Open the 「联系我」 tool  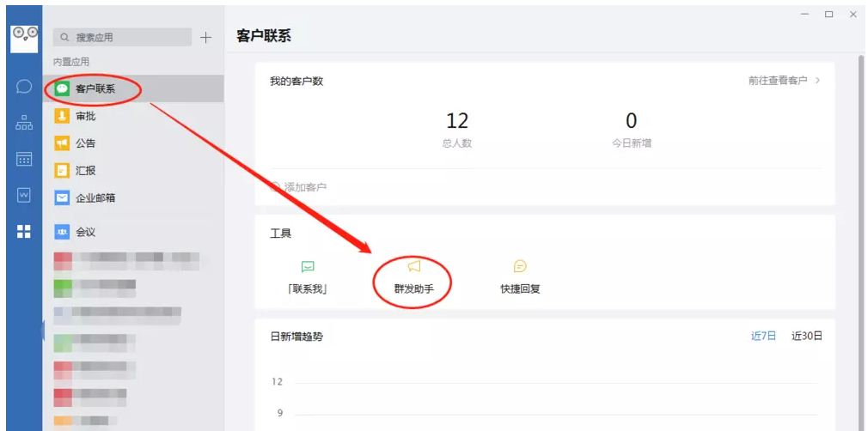tap(307, 277)
